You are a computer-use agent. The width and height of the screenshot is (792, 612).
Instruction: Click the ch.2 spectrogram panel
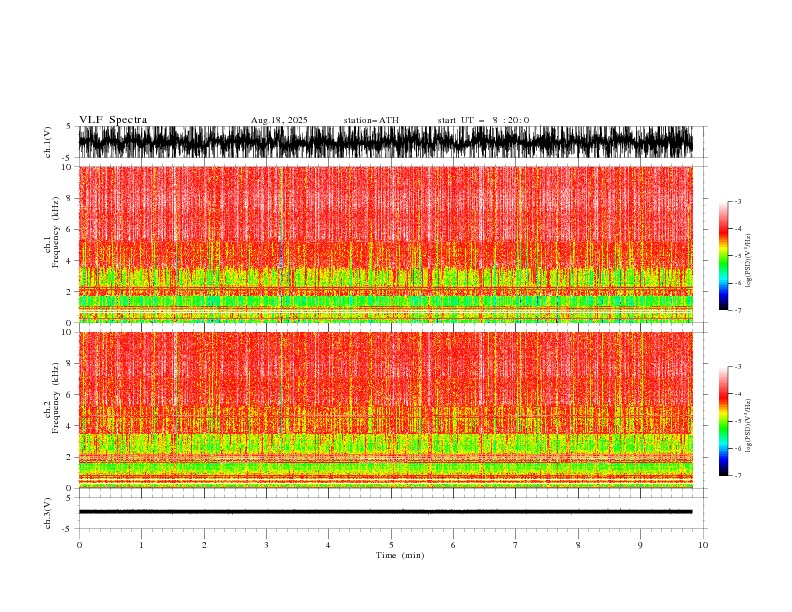pyautogui.click(x=385, y=410)
